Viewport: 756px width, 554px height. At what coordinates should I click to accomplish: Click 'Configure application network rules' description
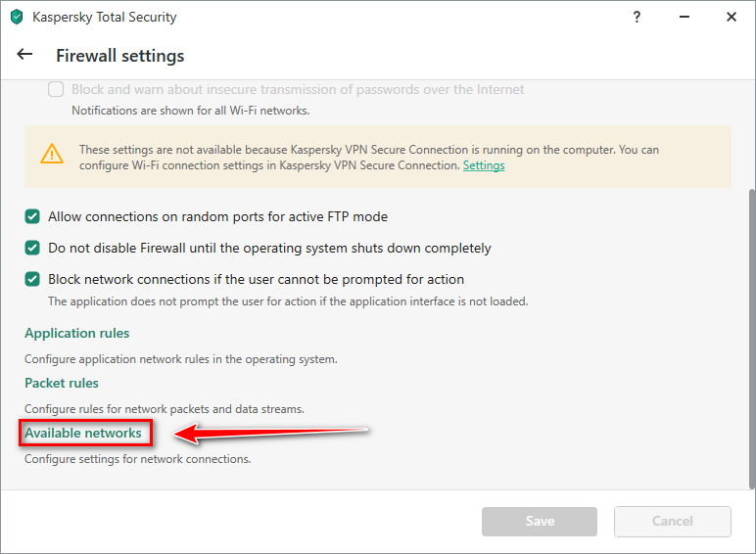point(181,359)
